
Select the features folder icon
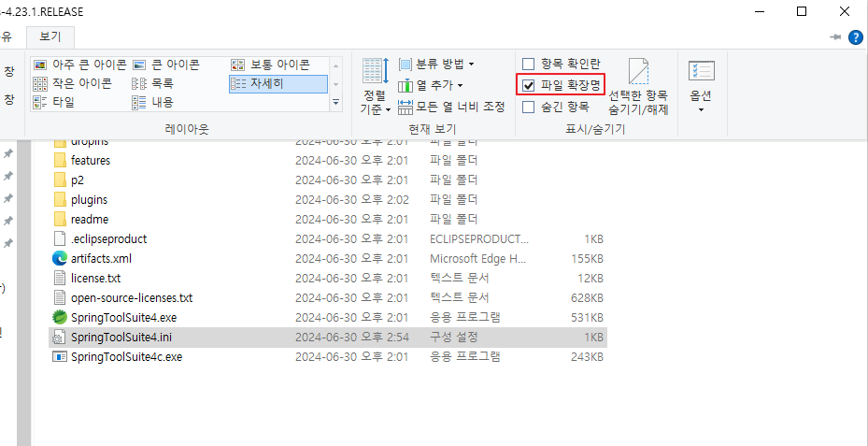[x=60, y=161]
